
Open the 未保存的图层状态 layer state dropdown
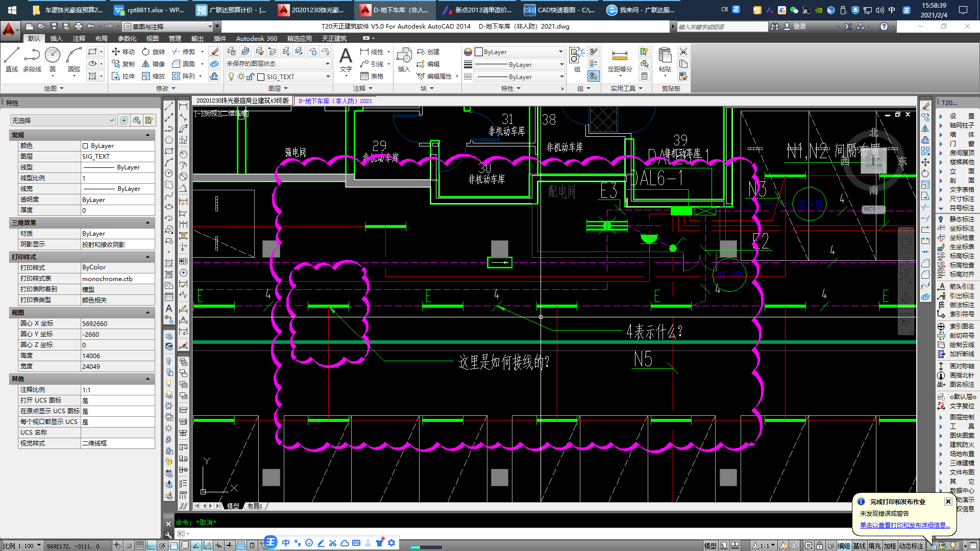(278, 64)
